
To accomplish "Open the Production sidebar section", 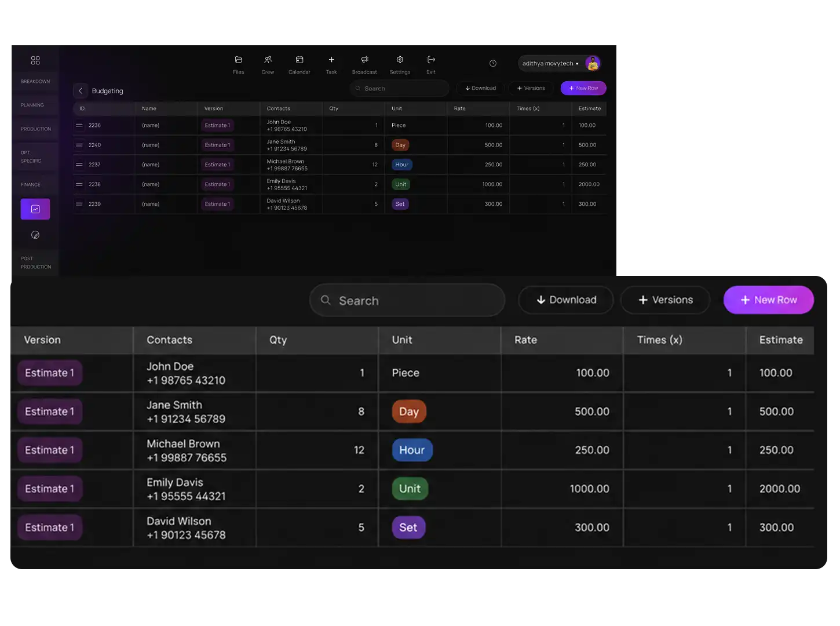I will click(x=36, y=129).
